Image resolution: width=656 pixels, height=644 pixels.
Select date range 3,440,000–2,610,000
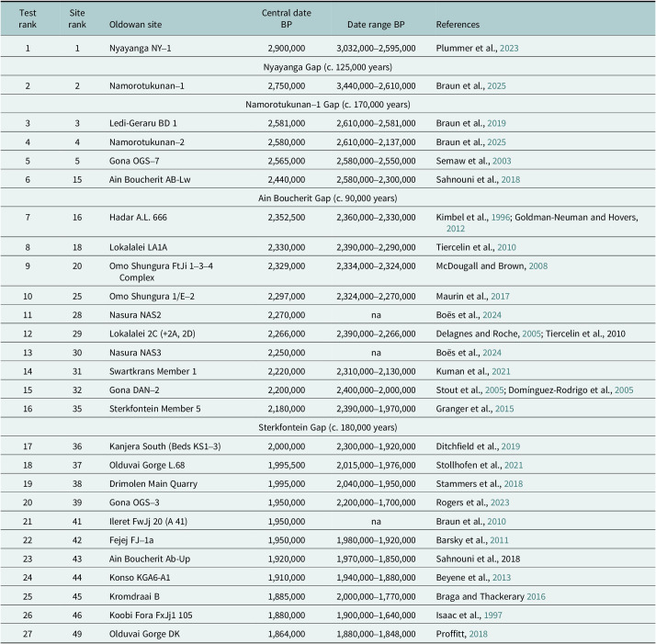(376, 85)
